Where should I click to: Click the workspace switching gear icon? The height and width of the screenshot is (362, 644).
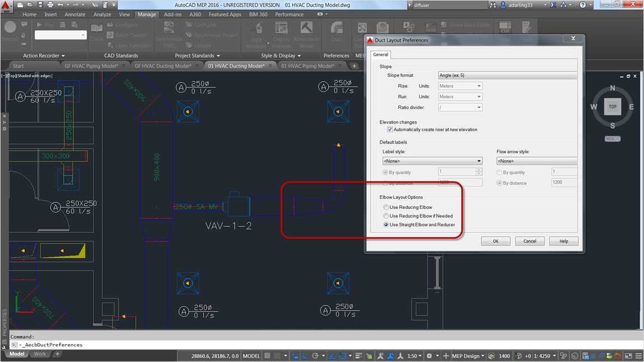click(x=429, y=356)
